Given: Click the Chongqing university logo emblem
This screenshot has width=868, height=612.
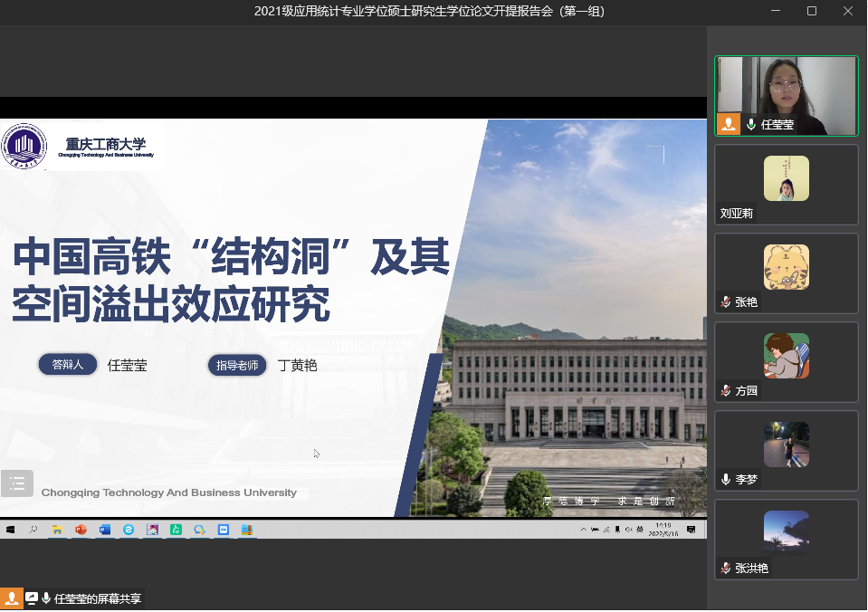Looking at the screenshot, I should pos(24,146).
